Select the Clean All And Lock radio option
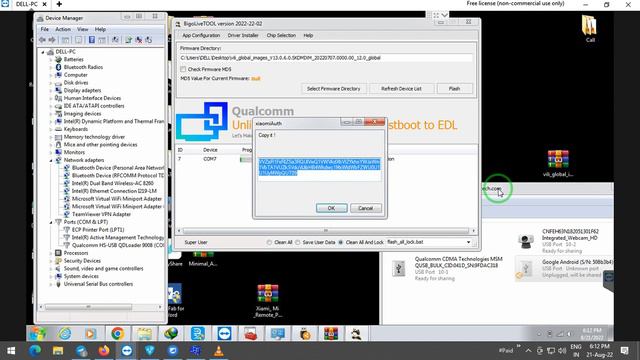Image resolution: width=640 pixels, height=360 pixels. (x=341, y=242)
